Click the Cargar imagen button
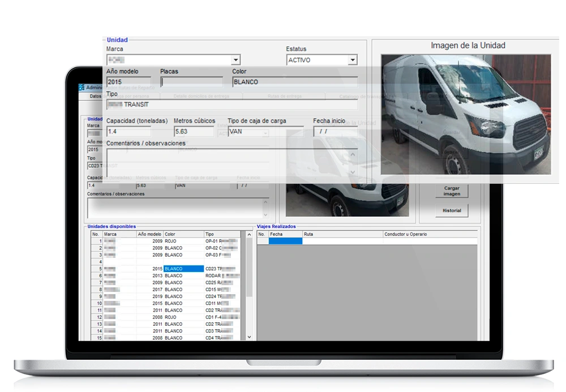Screen dimensions: 566x392 (452, 191)
